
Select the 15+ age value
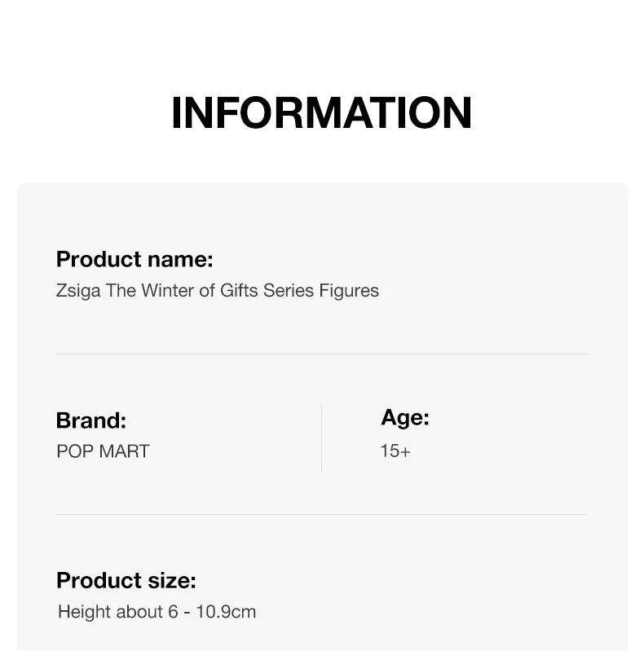395,451
